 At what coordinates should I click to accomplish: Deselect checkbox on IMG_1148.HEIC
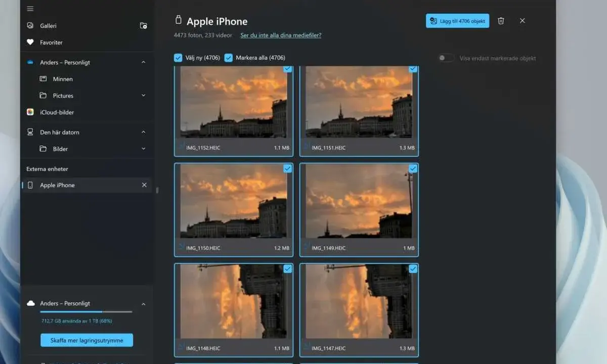coord(287,269)
